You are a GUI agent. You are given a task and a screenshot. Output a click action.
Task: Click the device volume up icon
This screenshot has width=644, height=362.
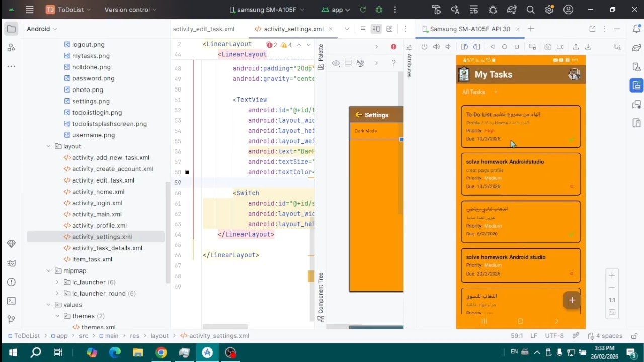click(x=436, y=47)
